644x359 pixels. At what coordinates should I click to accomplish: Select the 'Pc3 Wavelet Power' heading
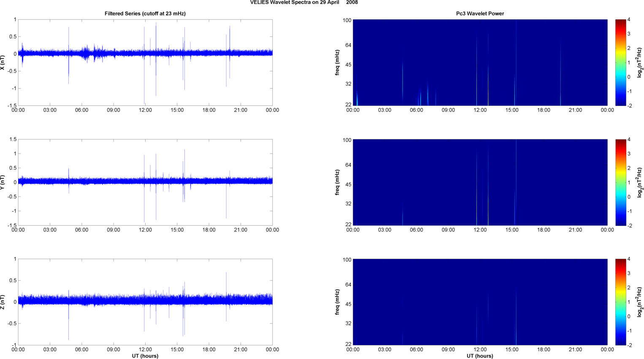(x=480, y=13)
